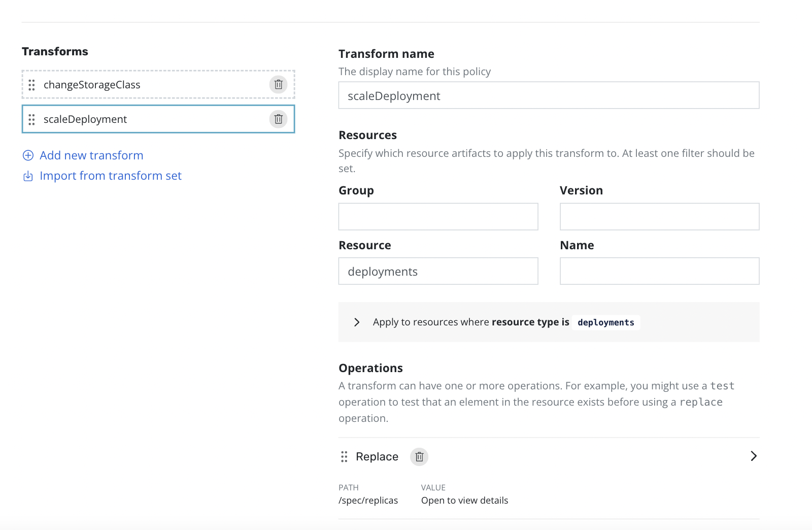The height and width of the screenshot is (530, 812).
Task: Expand the resource type filter summary
Action: 357,322
